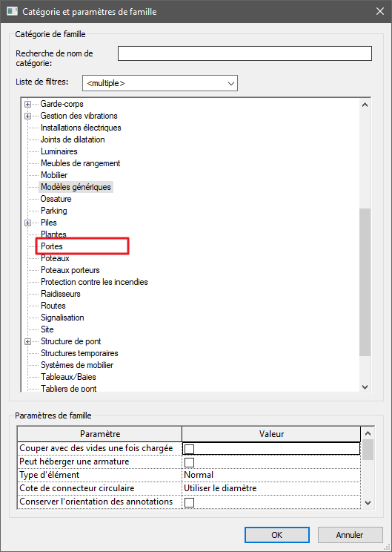Click the parameters table scroll-down arrow

tap(368, 503)
